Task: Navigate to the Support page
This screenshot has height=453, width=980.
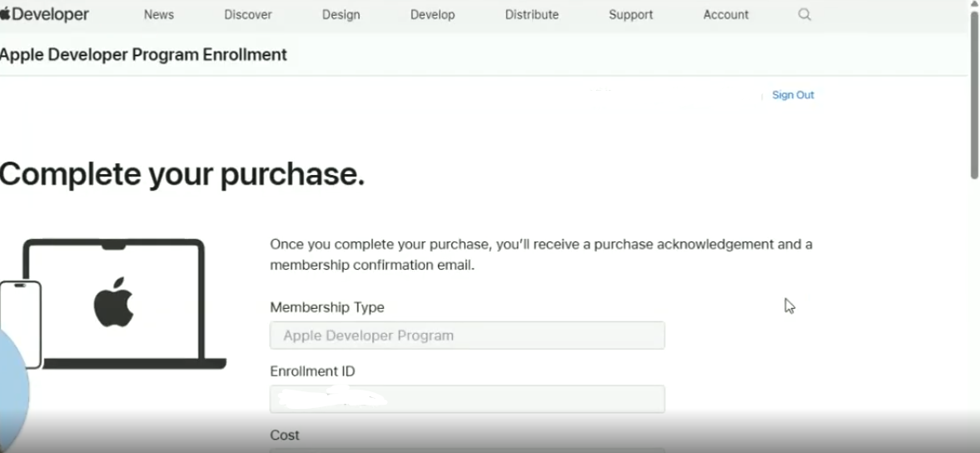Action: (x=631, y=14)
